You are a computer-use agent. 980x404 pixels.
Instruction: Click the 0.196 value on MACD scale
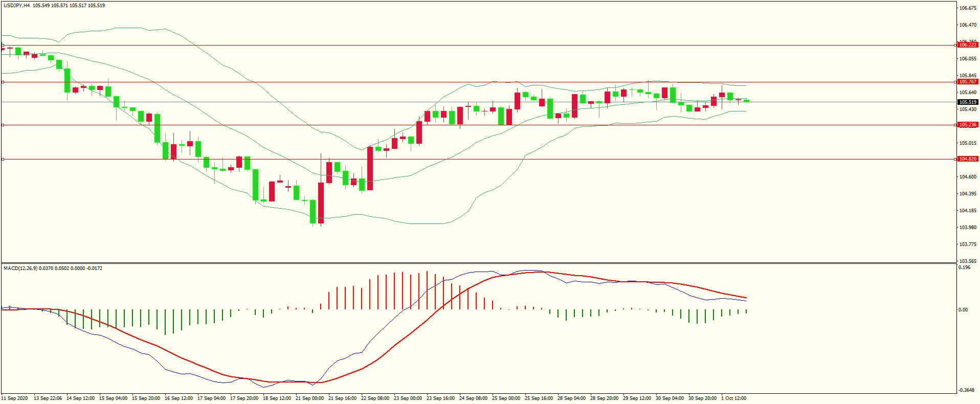click(x=964, y=267)
